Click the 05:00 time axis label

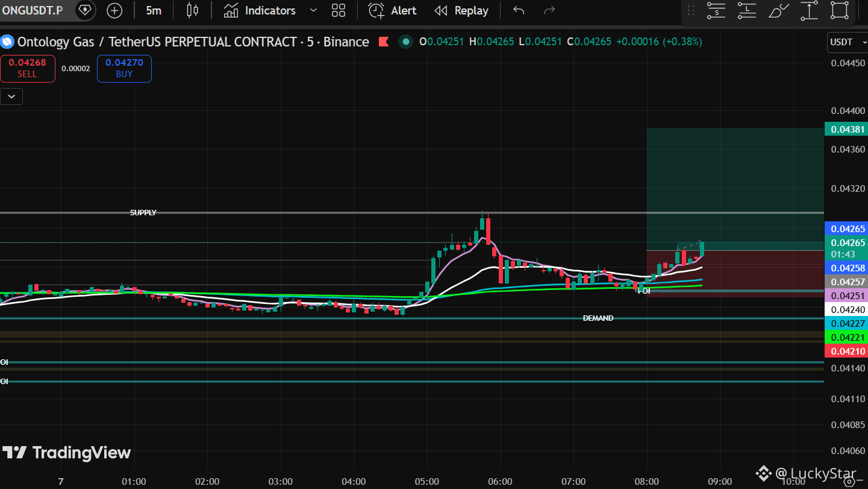pyautogui.click(x=427, y=481)
